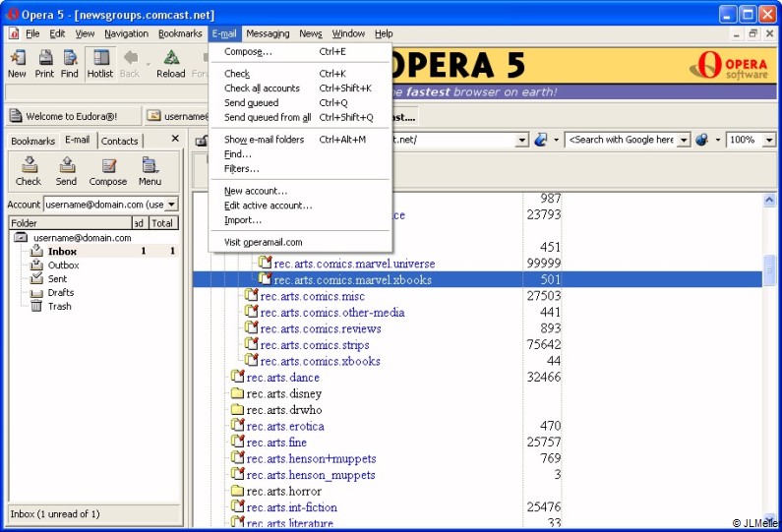This screenshot has width=782, height=532.
Task: Open the rec.arts.dance newsgroup link
Action: pos(282,378)
